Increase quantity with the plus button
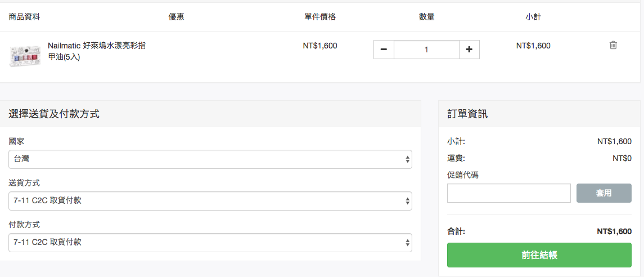 tap(469, 50)
